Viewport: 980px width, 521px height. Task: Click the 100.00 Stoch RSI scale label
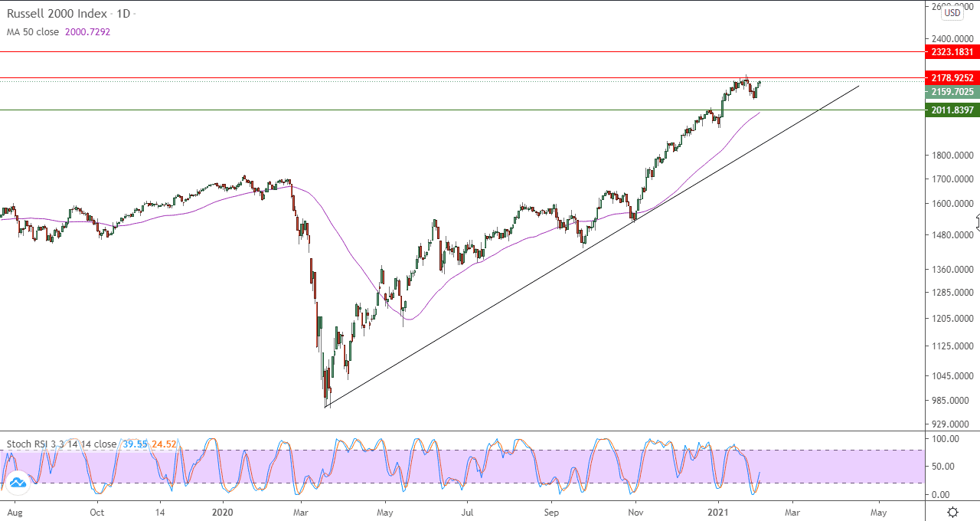pyautogui.click(x=945, y=439)
